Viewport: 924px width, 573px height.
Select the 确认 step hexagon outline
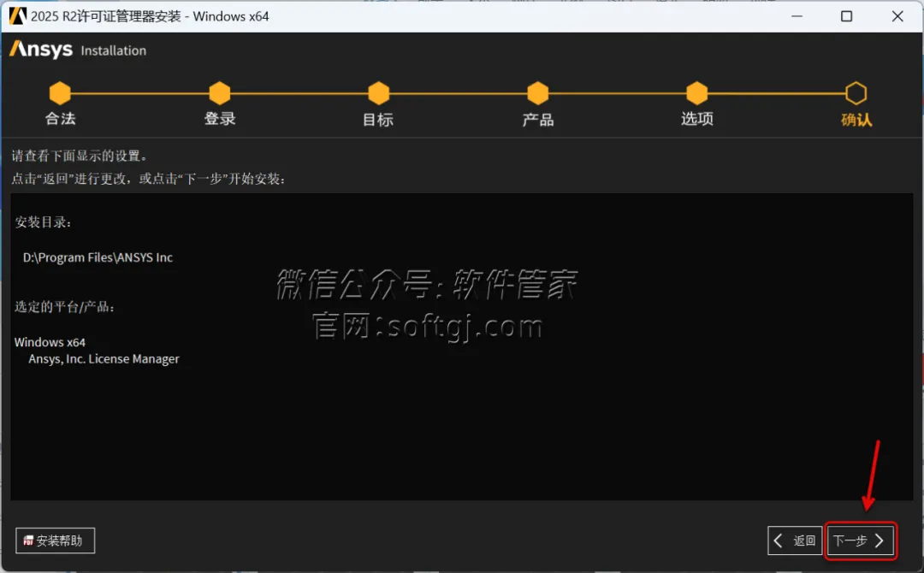856,93
